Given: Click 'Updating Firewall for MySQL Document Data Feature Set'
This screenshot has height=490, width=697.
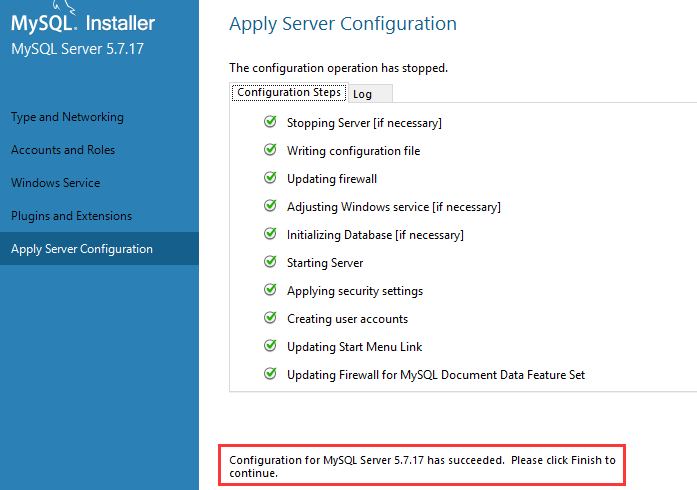Looking at the screenshot, I should pos(436,375).
